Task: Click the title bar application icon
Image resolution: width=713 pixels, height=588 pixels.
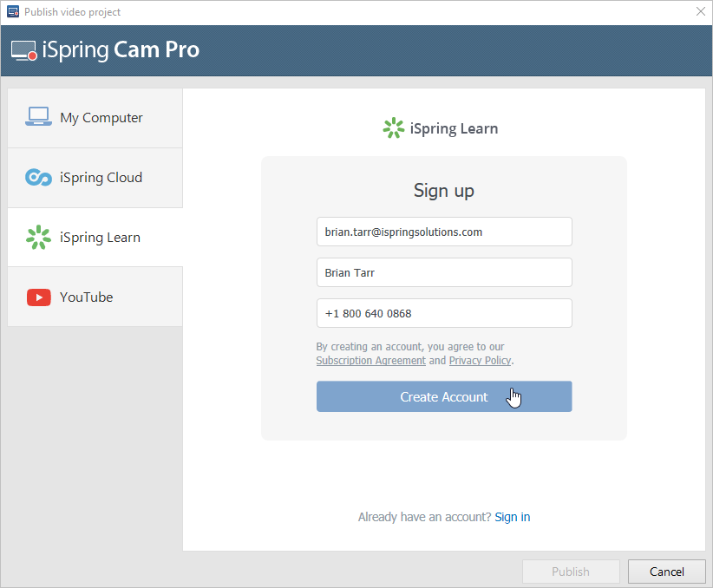Action: pos(13,12)
